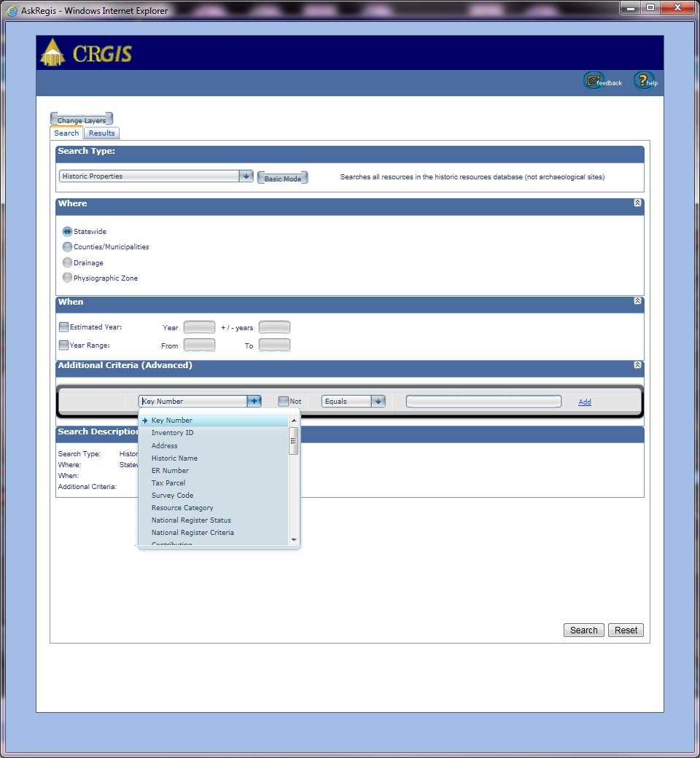This screenshot has width=700, height=758.
Task: Click the criteria value text field
Action: pyautogui.click(x=483, y=401)
